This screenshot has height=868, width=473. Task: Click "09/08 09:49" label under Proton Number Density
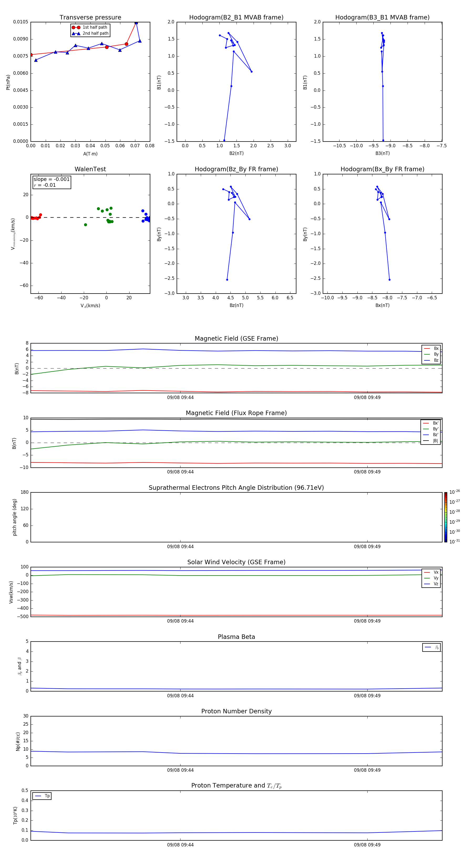click(367, 770)
